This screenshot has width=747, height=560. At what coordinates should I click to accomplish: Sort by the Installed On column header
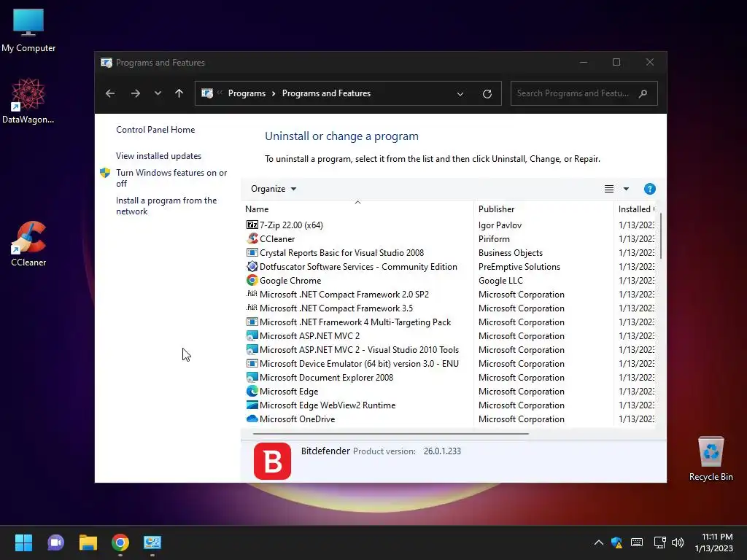[636, 209]
